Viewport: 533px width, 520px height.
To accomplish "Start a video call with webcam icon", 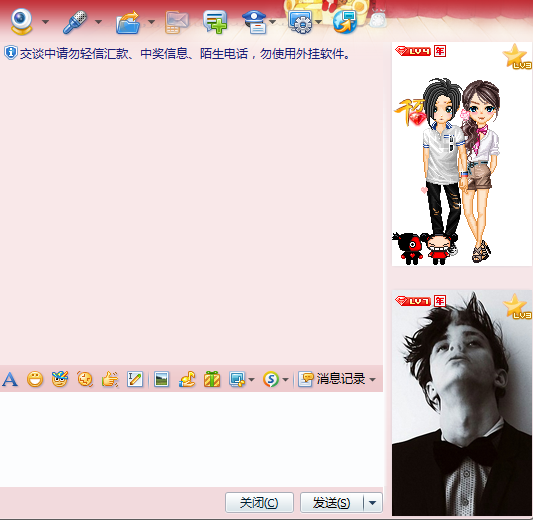I will coord(21,21).
